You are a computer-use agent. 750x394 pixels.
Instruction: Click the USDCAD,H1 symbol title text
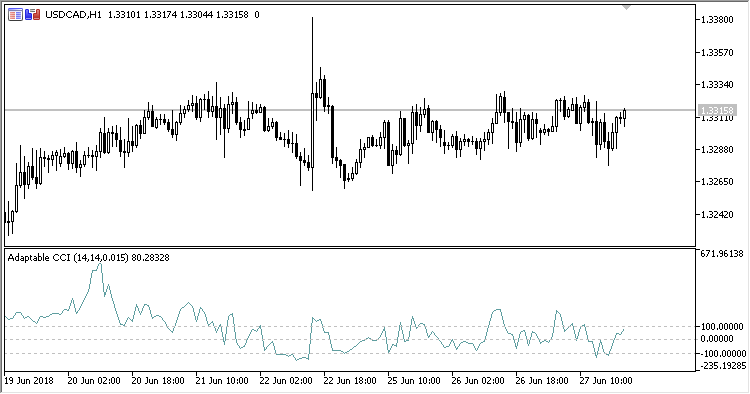pyautogui.click(x=73, y=15)
